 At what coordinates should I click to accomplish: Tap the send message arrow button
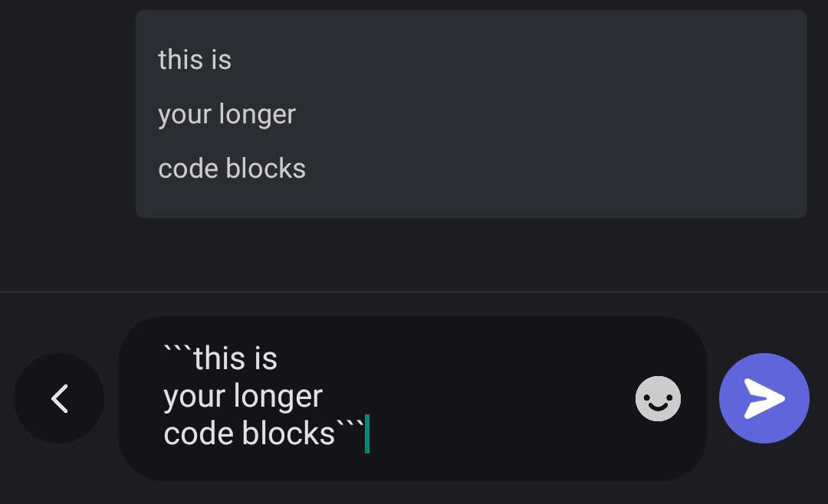tap(764, 398)
